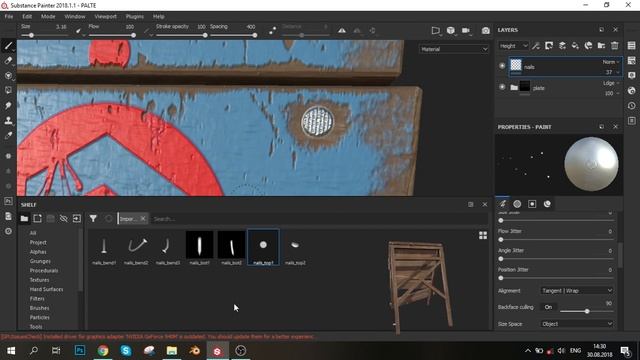Open Shader Settings globe icon in right dock
640x360 pixels.
click(x=631, y=91)
